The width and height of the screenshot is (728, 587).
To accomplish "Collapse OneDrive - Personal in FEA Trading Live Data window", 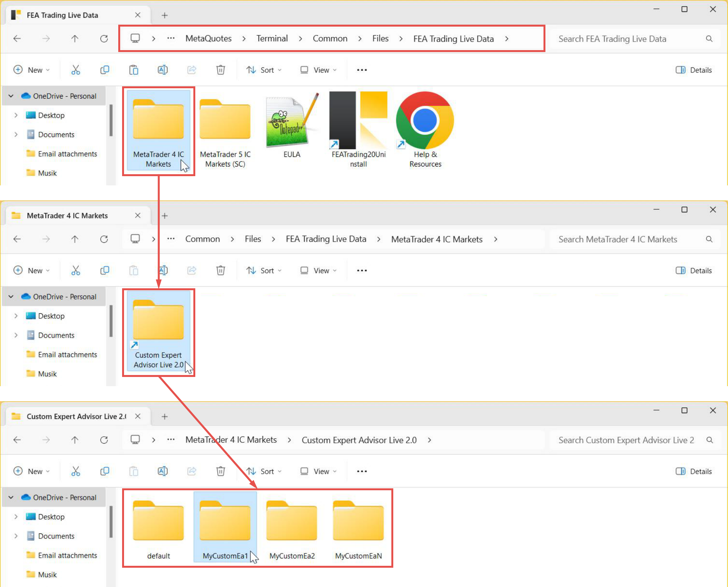I will pos(11,96).
